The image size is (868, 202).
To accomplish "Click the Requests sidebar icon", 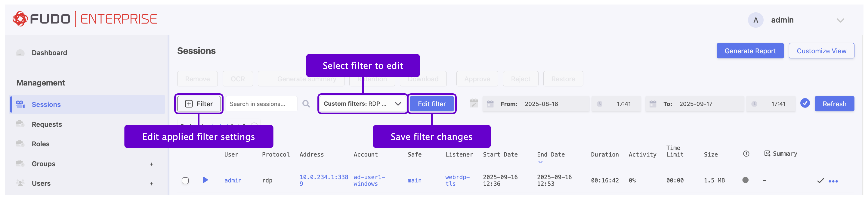I will point(20,124).
